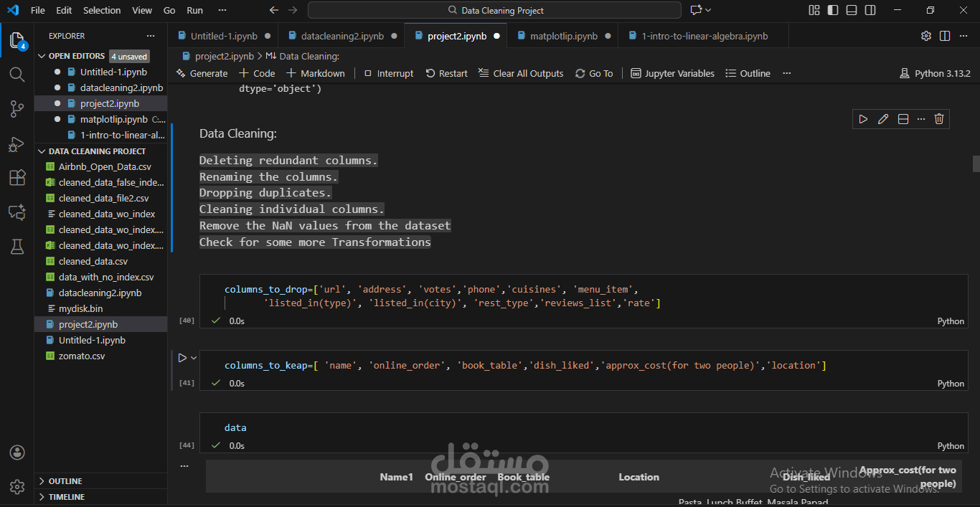Switch to the datacleaning2.ipynb tab
Image resolution: width=980 pixels, height=507 pixels.
click(342, 36)
